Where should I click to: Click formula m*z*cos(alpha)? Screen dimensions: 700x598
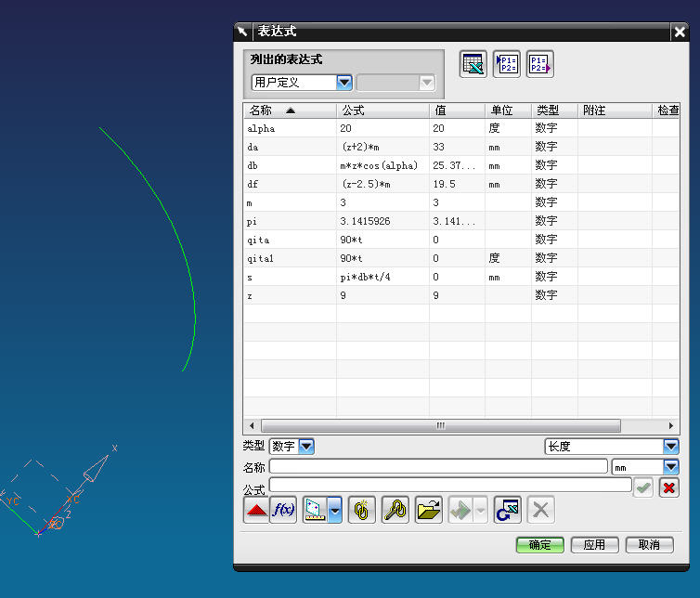click(x=379, y=165)
